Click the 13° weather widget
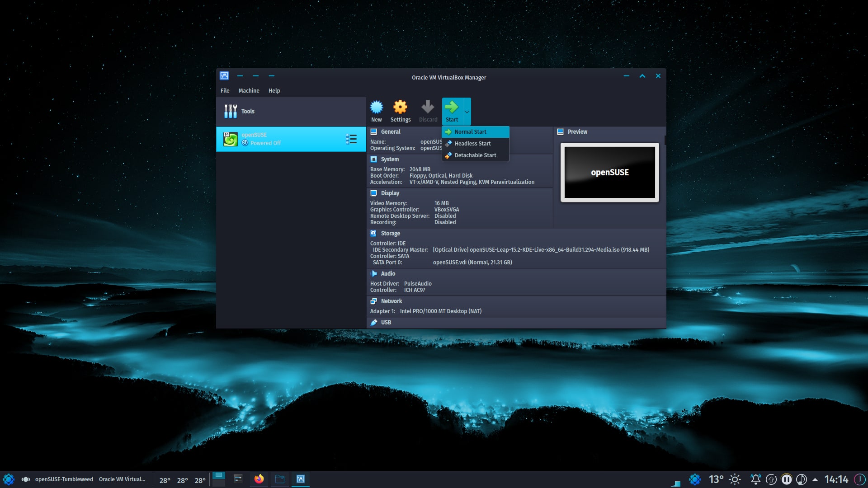 716,479
